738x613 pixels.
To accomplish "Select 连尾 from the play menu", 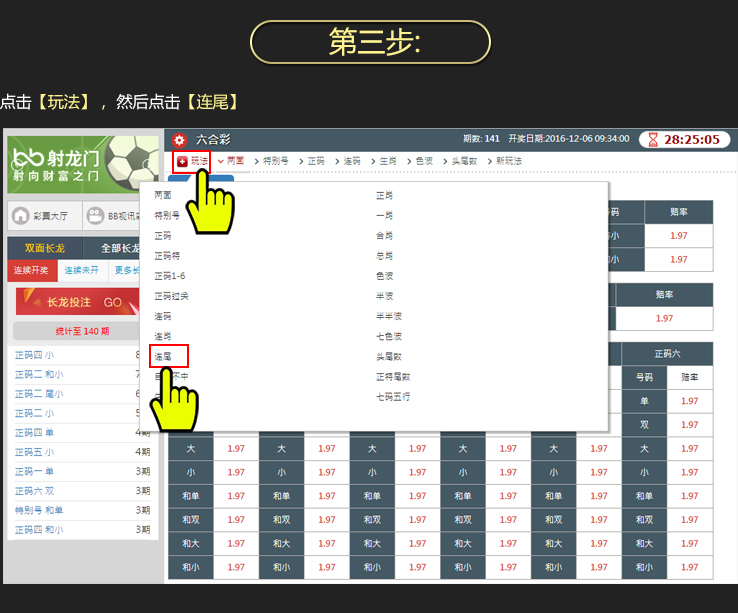I will [x=163, y=356].
